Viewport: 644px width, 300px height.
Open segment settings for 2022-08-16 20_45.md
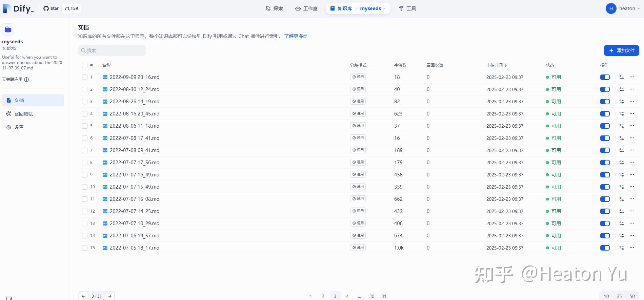coord(621,114)
